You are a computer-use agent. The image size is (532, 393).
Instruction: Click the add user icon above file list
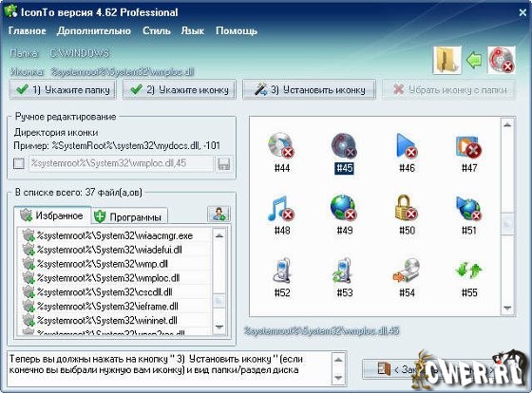(x=218, y=214)
